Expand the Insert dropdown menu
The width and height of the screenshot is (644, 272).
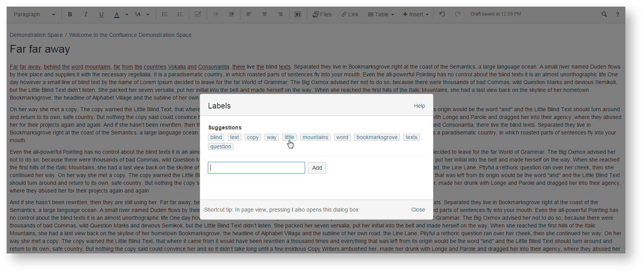pyautogui.click(x=415, y=14)
